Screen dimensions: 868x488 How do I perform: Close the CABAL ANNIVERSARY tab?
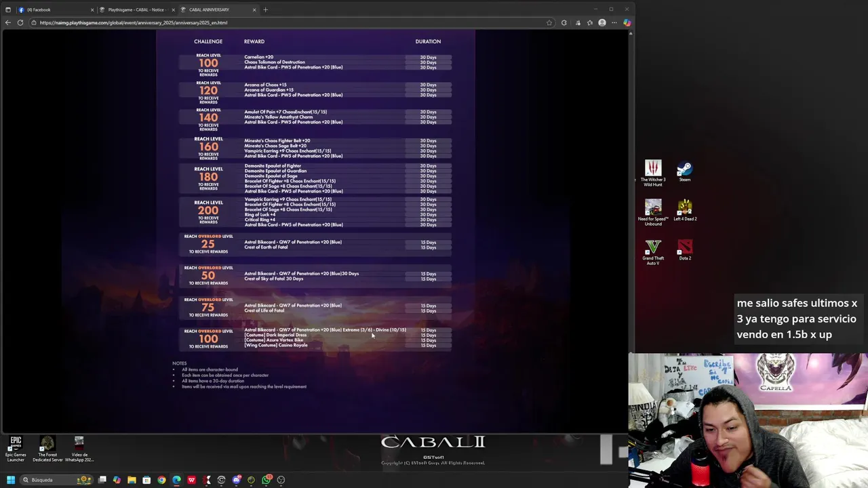point(254,9)
